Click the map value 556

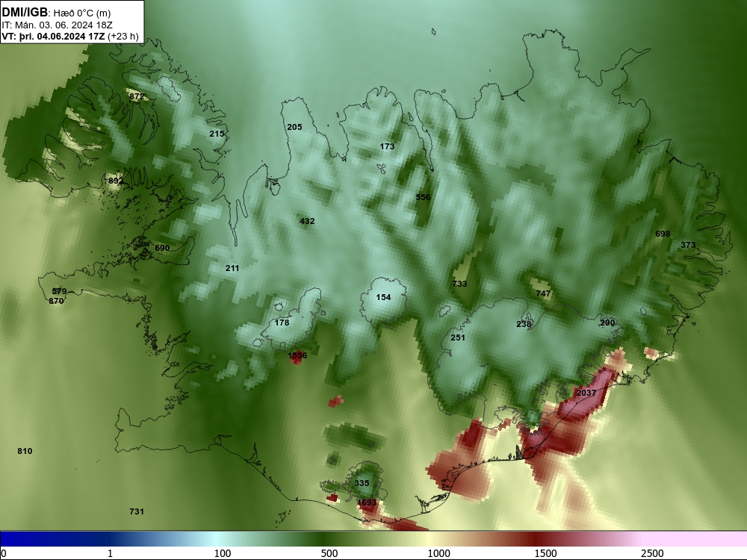(423, 197)
